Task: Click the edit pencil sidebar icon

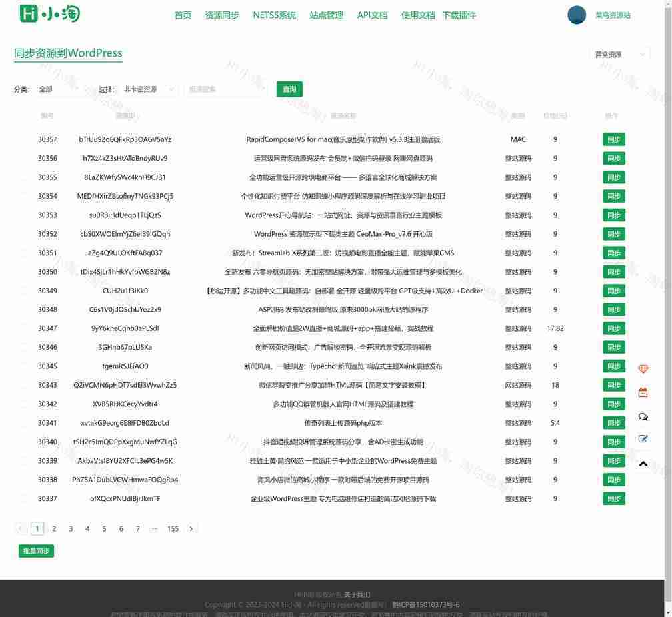Action: pos(643,439)
